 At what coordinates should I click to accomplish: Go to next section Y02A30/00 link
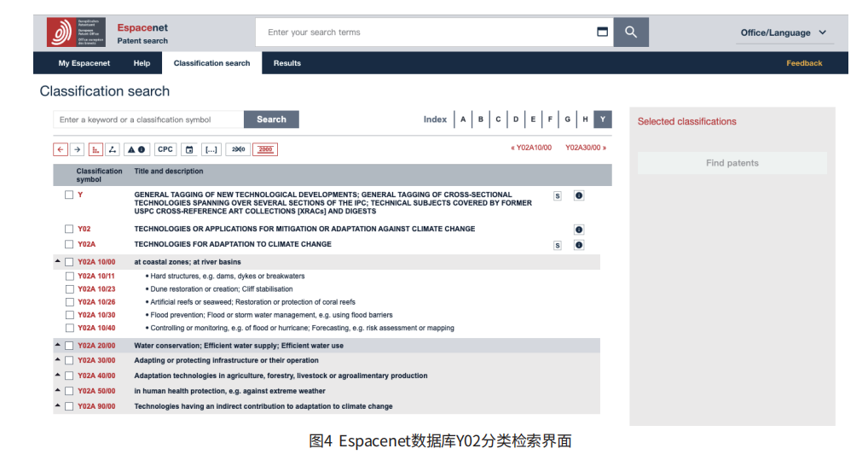[586, 148]
